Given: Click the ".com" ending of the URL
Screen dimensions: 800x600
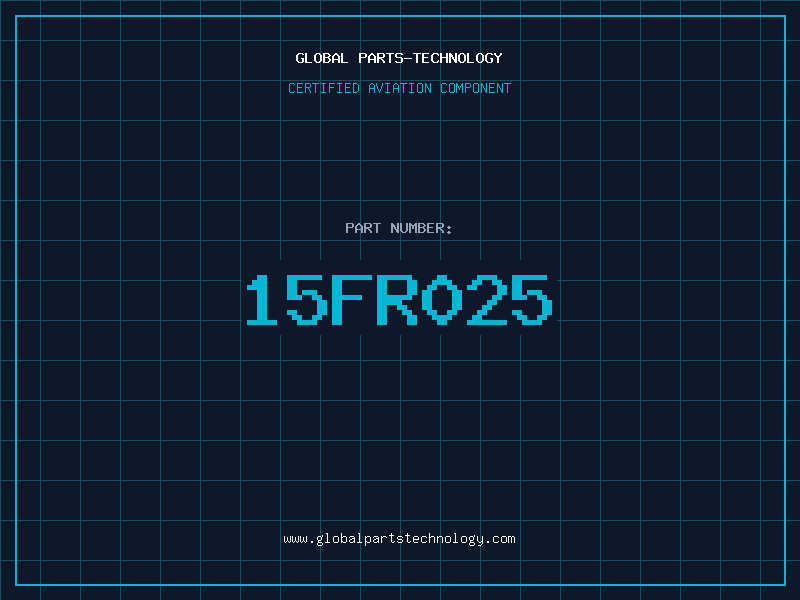Looking at the screenshot, I should pos(501,538).
